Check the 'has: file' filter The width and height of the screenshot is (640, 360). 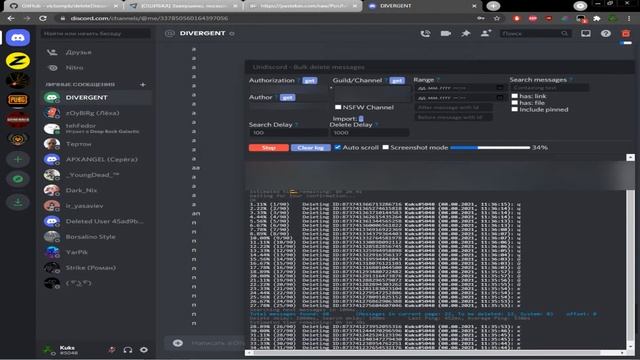click(515, 102)
